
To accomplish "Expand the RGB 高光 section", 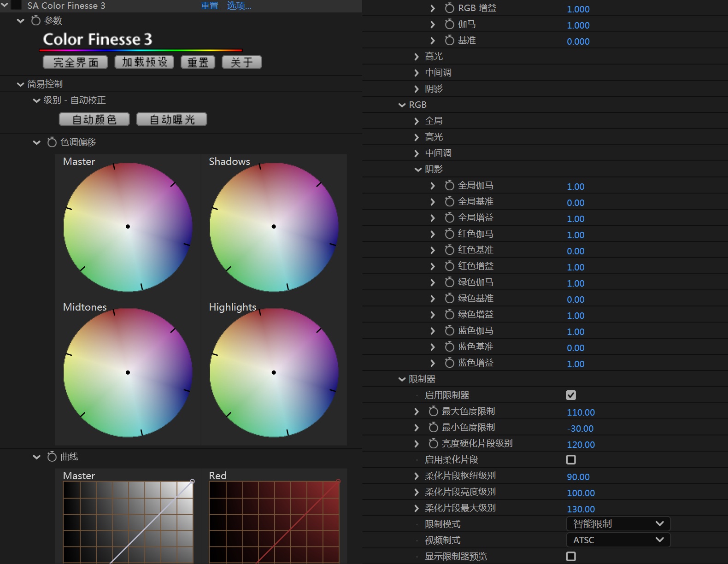I will pos(417,137).
